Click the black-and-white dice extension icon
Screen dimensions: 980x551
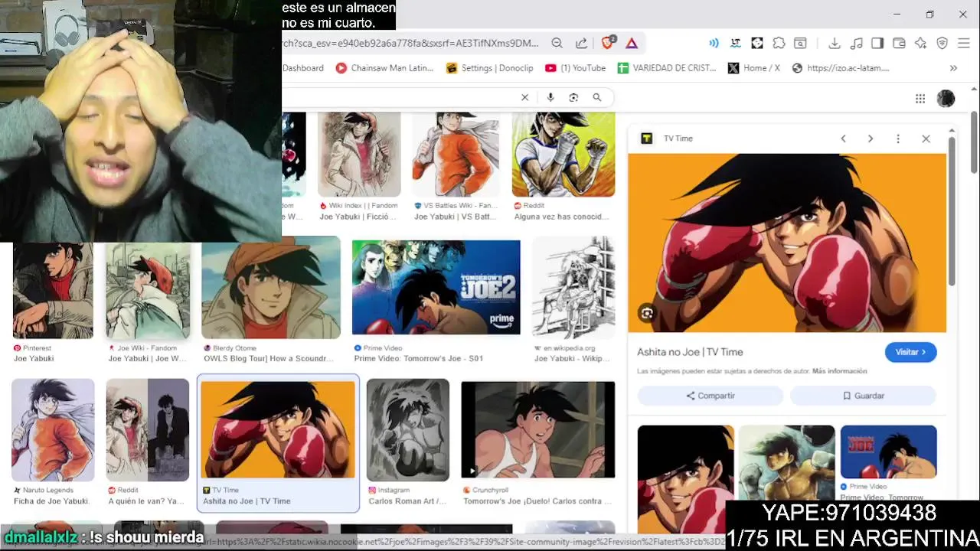point(757,44)
